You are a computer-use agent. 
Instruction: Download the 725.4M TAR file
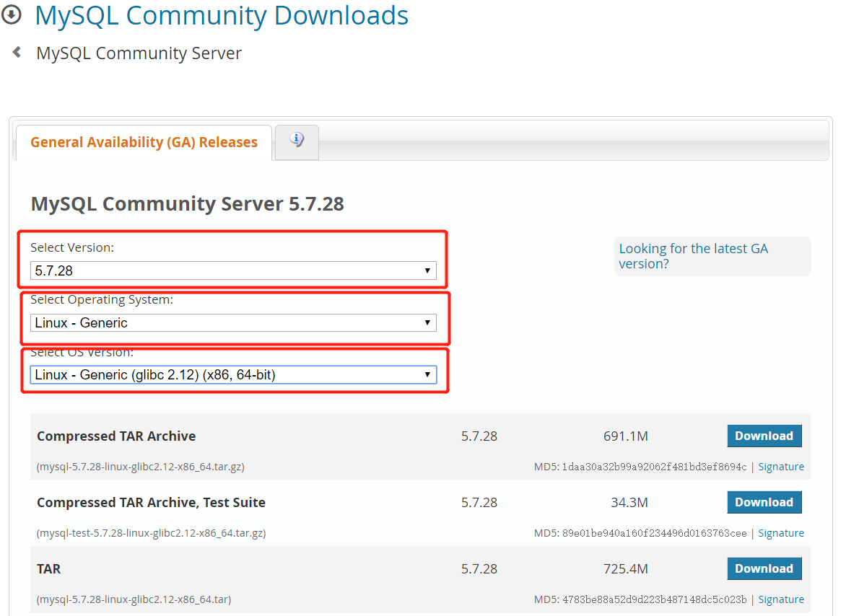click(x=764, y=568)
